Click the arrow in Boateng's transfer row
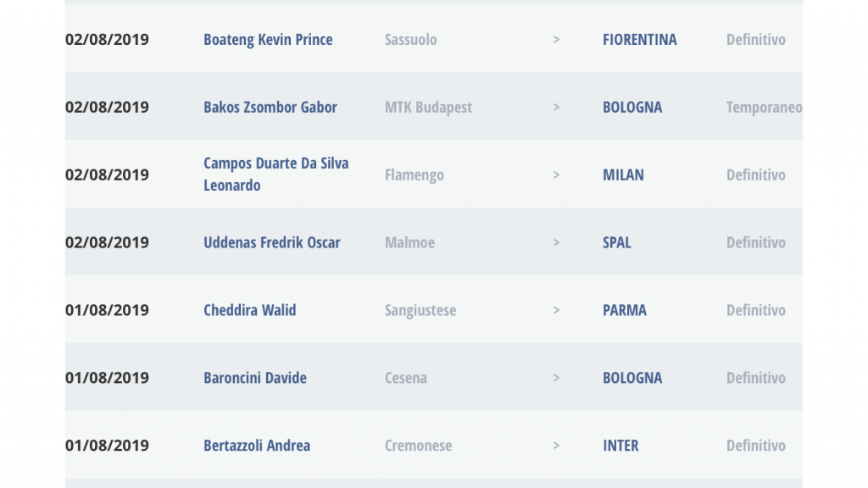Image resolution: width=868 pixels, height=488 pixels. (x=556, y=39)
